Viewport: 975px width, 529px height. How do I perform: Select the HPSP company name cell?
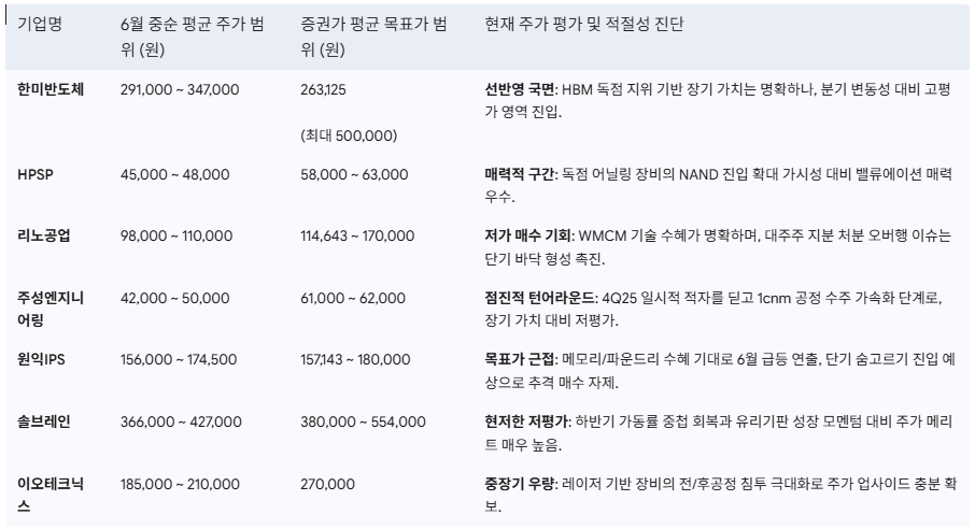pos(35,175)
